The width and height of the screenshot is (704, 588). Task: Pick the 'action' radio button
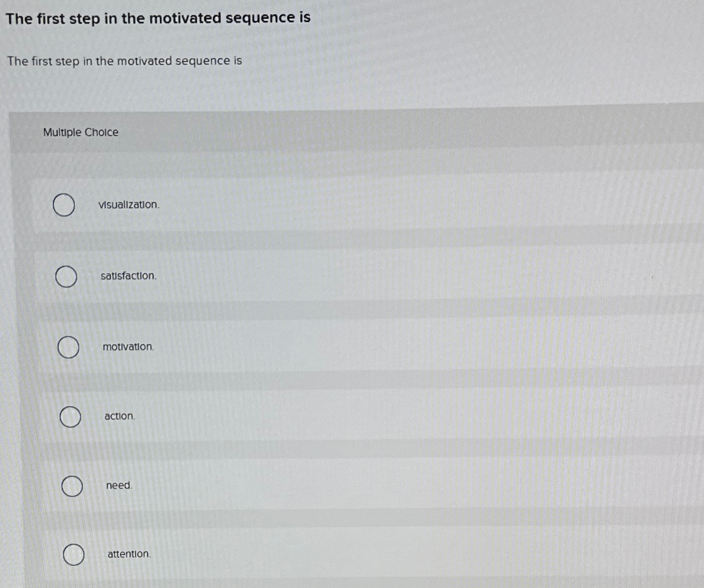pos(70,417)
